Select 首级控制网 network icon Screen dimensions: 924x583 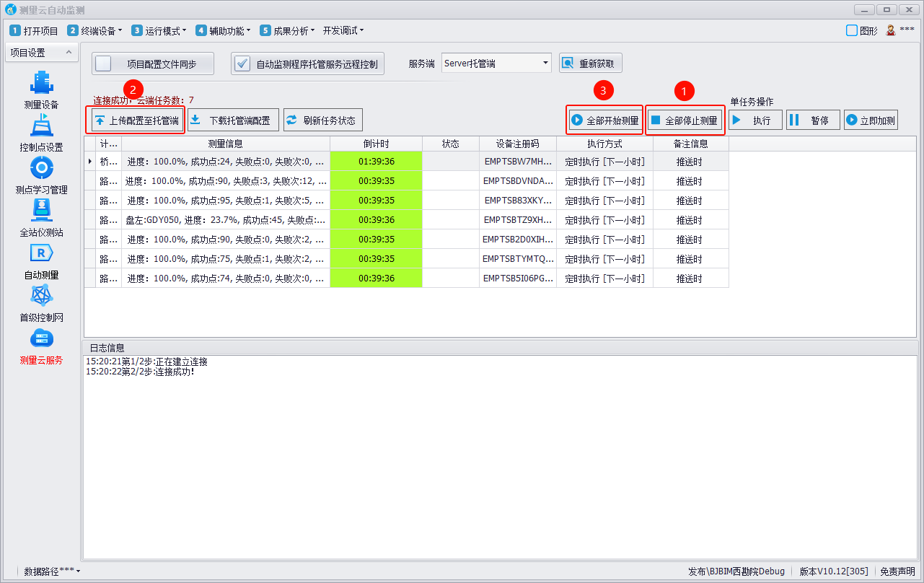pyautogui.click(x=41, y=297)
